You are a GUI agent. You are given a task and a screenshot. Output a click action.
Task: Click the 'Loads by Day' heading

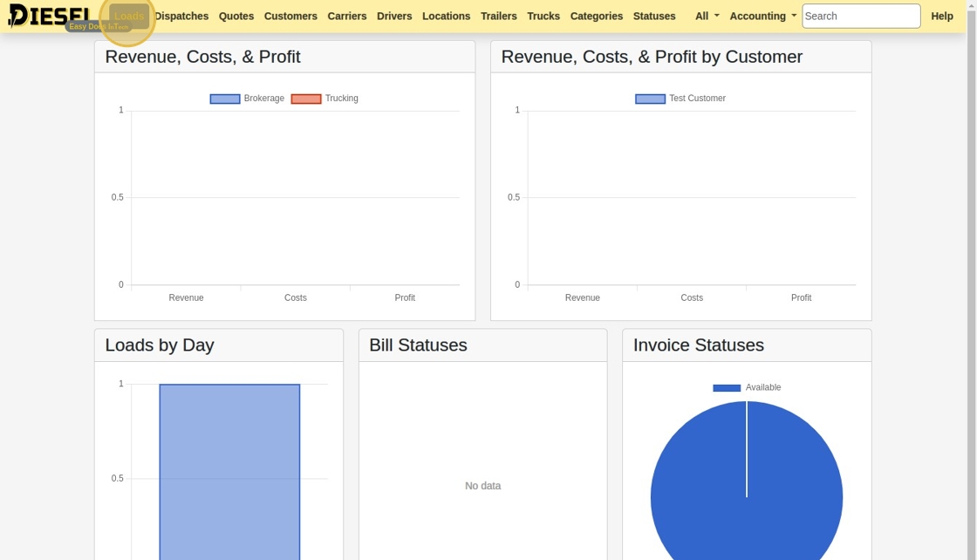pyautogui.click(x=160, y=345)
